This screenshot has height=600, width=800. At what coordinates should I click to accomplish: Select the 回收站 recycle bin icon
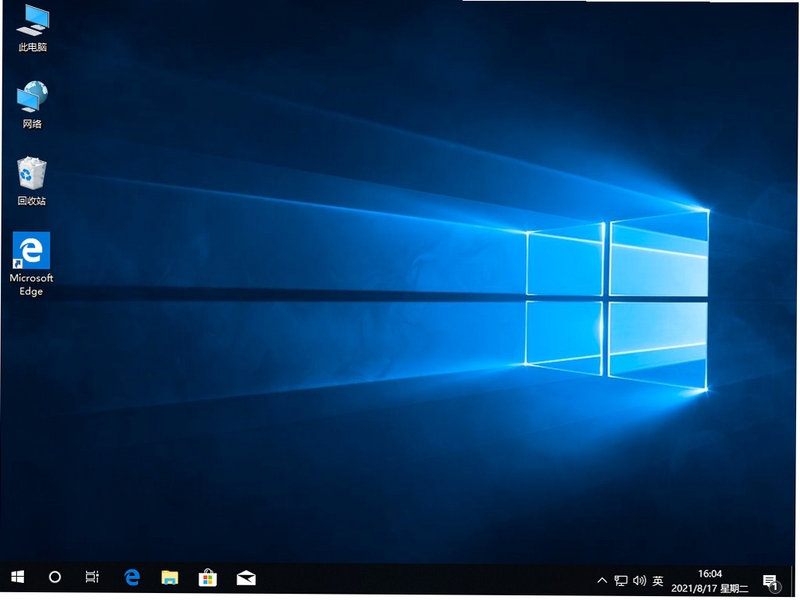(x=32, y=182)
